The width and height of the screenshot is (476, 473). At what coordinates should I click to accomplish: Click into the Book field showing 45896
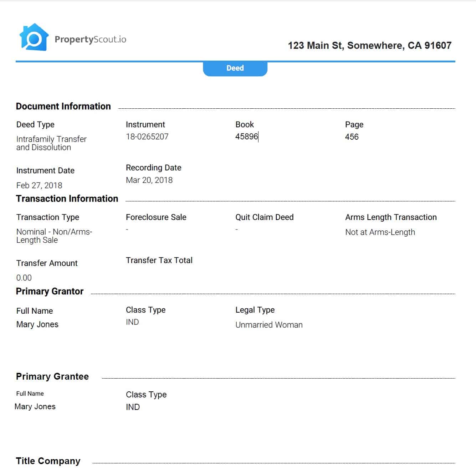tap(246, 137)
